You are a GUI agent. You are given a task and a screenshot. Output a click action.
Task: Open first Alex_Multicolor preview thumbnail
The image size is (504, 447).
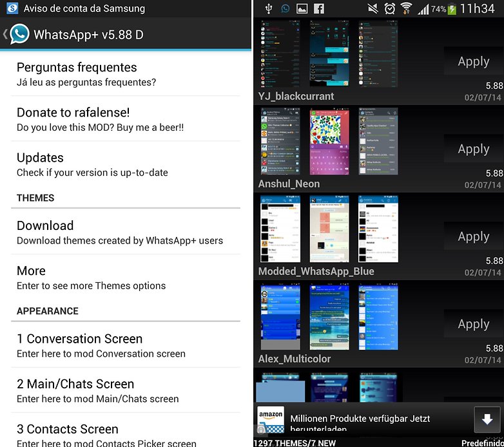(280, 317)
